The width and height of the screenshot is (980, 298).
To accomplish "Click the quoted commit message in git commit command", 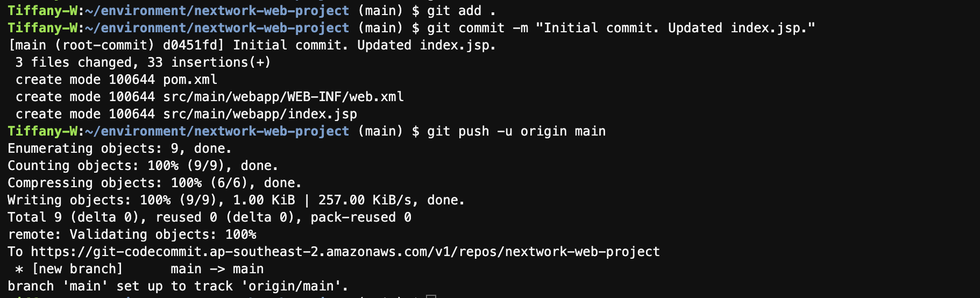I will pos(675,28).
